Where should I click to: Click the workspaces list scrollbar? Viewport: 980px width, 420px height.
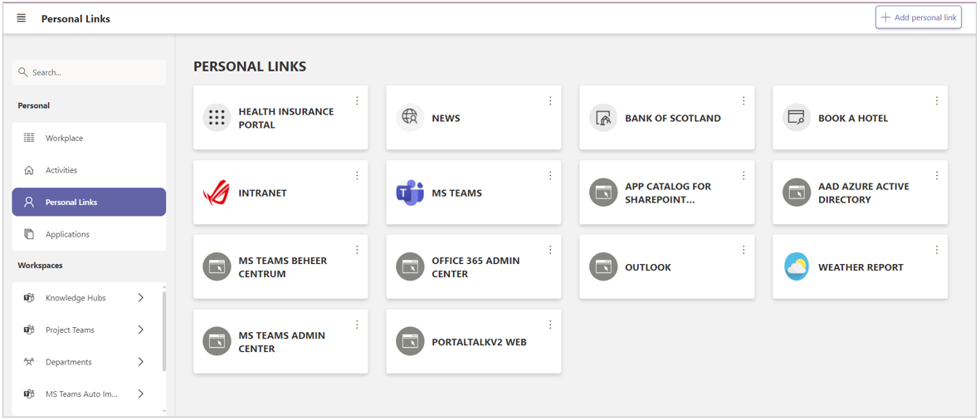(x=164, y=331)
